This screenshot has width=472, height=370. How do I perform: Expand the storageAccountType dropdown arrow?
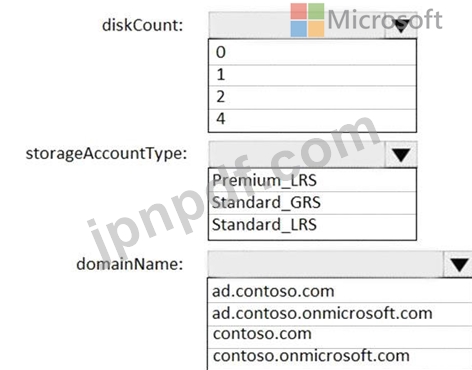point(401,154)
